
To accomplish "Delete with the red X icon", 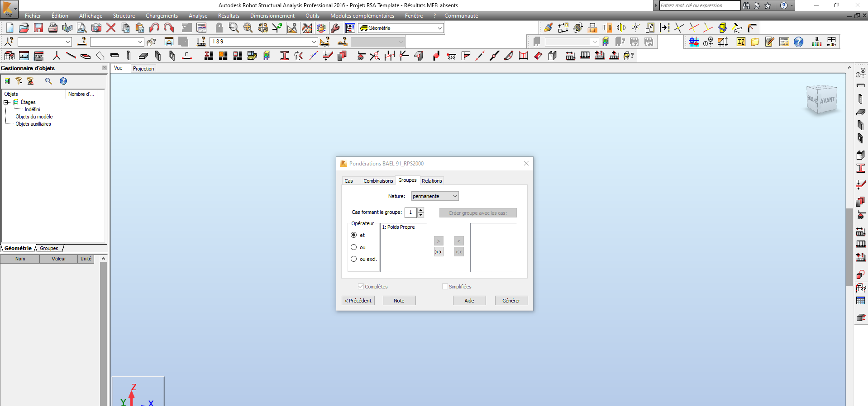I will point(111,28).
